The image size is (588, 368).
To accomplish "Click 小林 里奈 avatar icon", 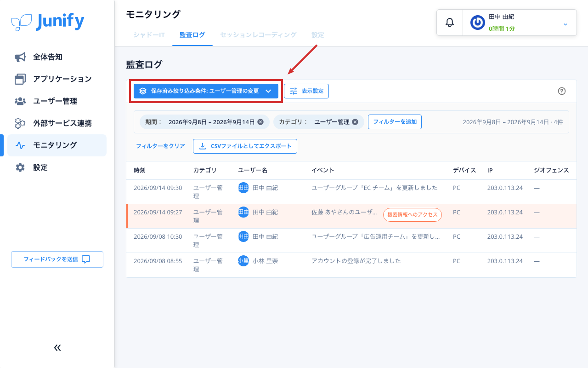I will coord(243,261).
